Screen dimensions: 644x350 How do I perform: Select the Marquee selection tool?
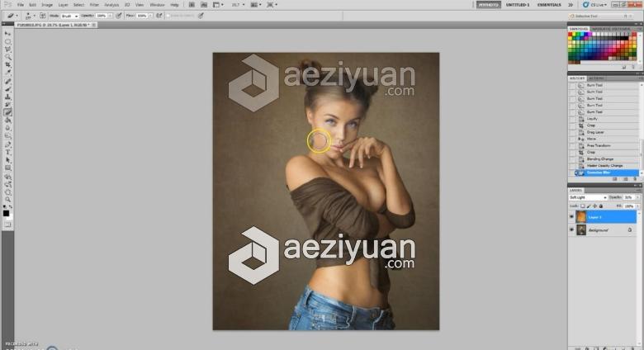[x=7, y=41]
